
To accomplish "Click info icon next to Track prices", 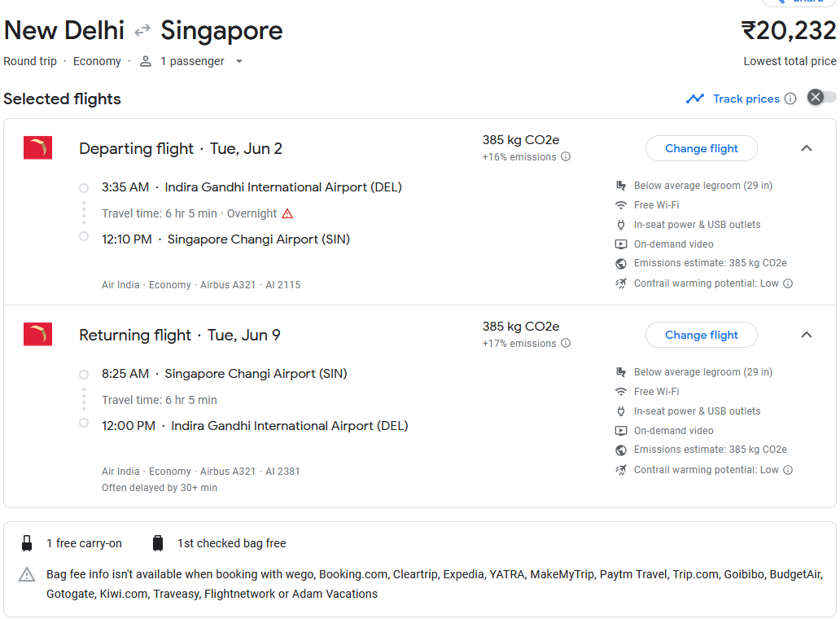I will pyautogui.click(x=790, y=99).
